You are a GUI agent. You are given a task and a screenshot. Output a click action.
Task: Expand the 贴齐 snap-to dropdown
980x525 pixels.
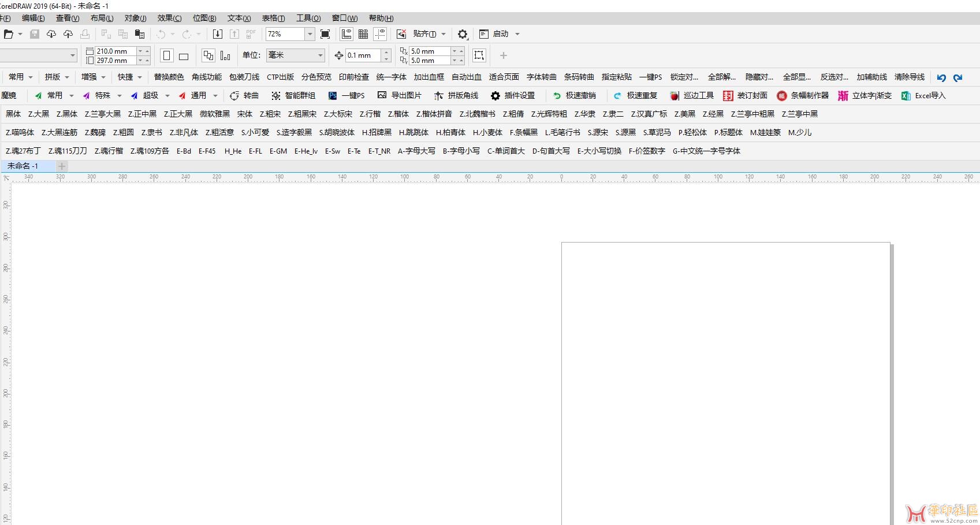(x=444, y=34)
